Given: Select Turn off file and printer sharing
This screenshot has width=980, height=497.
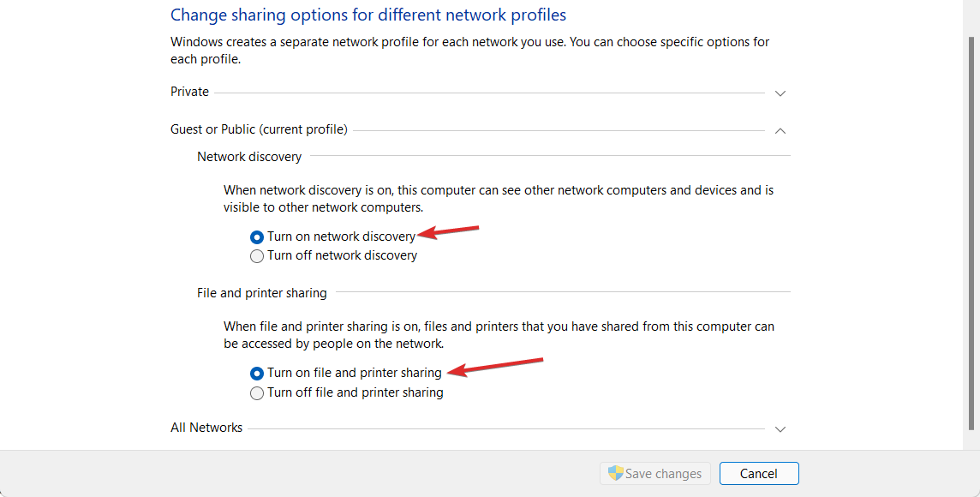Looking at the screenshot, I should click(x=257, y=392).
